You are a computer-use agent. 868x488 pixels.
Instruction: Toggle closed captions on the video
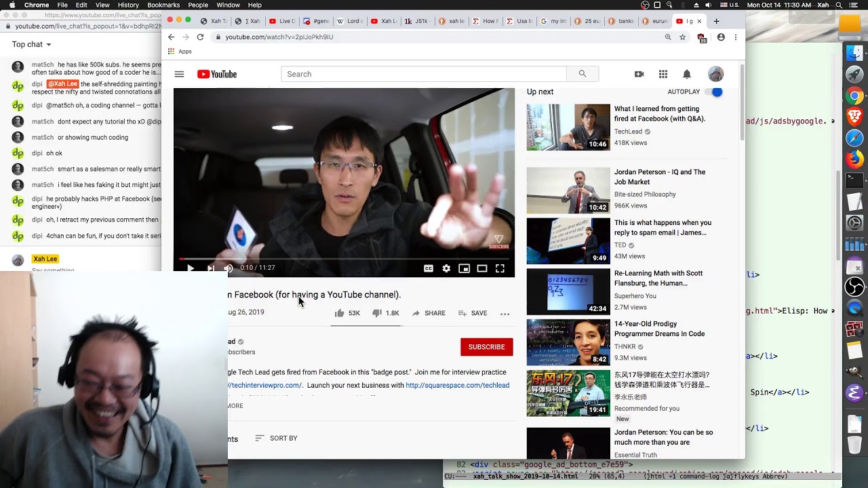point(429,268)
